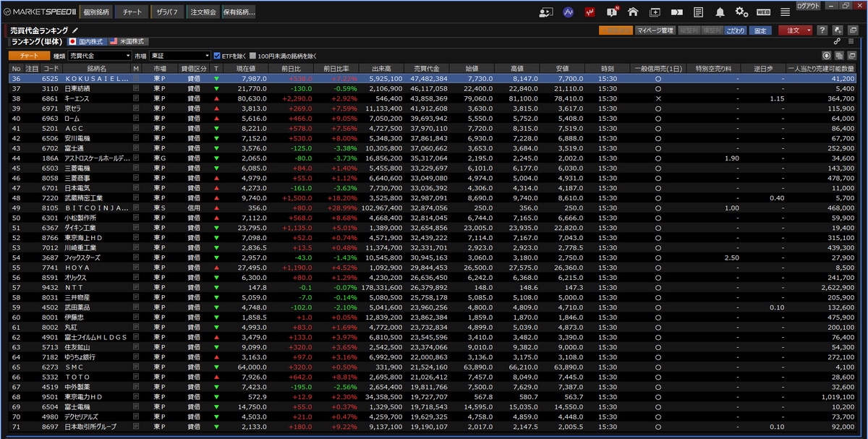The width and height of the screenshot is (868, 439).
Task: Click the M column icon in ＴＯＴＯ row
Action: tap(136, 376)
